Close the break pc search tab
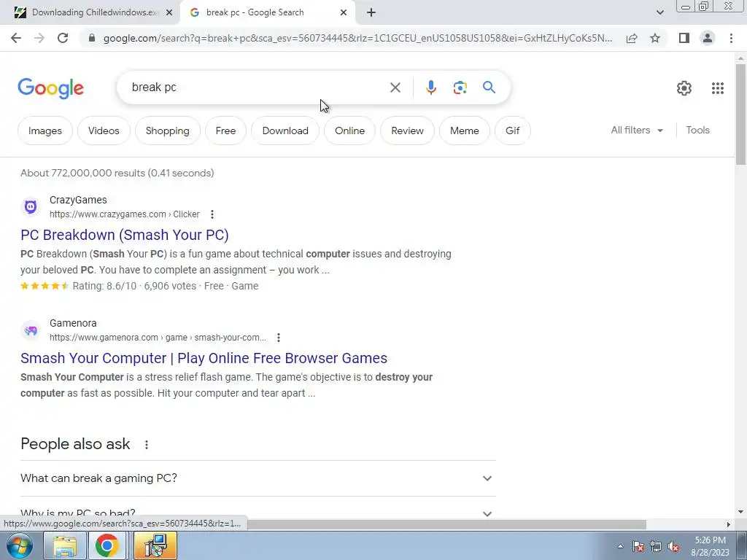Viewport: 747px width, 560px height. (x=344, y=12)
